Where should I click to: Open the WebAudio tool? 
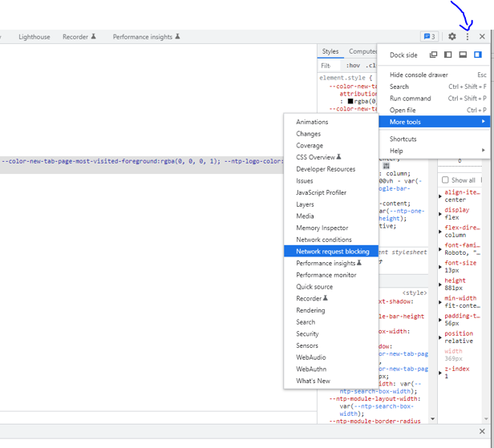tap(331, 357)
